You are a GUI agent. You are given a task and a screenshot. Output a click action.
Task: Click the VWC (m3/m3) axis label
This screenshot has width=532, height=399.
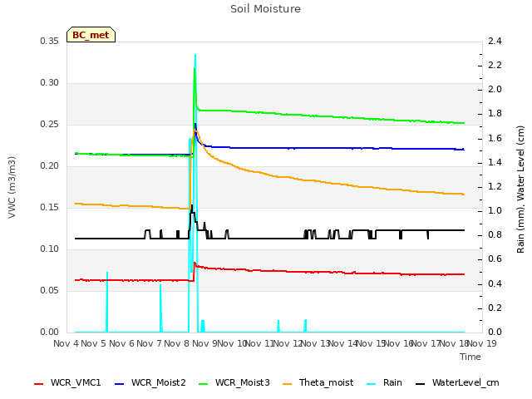coord(12,187)
